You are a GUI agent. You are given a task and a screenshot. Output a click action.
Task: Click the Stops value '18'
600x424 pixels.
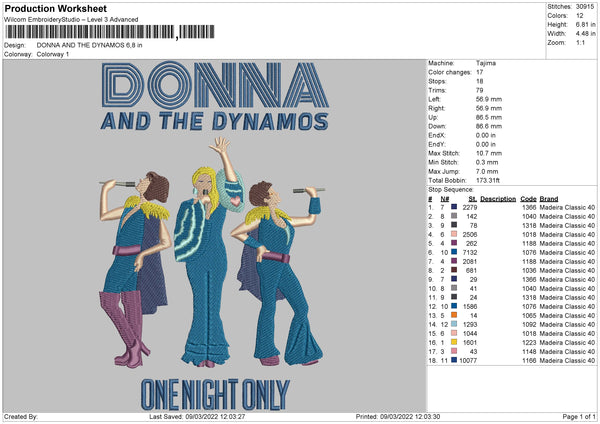479,81
